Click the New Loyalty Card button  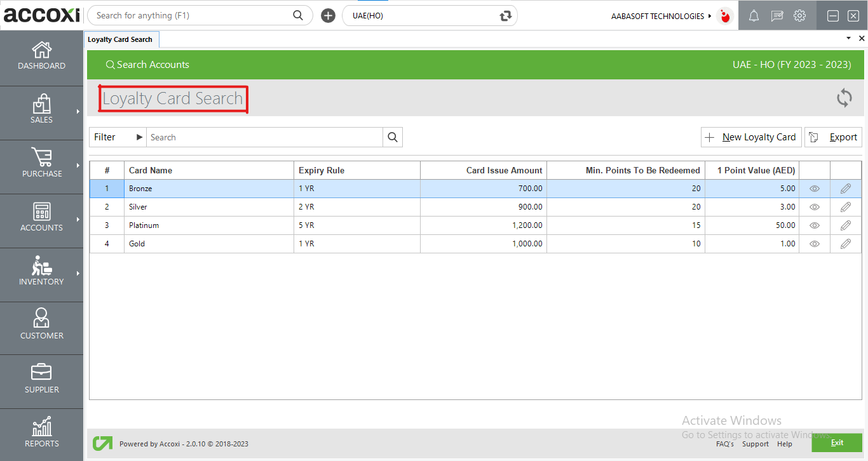coord(751,137)
